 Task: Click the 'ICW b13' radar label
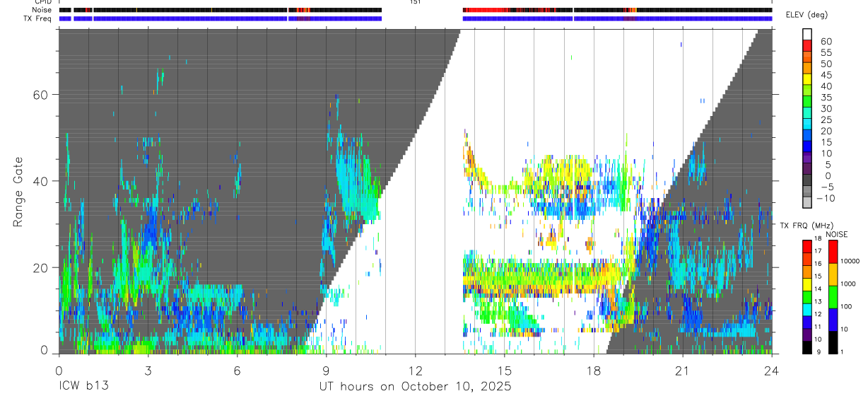point(83,387)
